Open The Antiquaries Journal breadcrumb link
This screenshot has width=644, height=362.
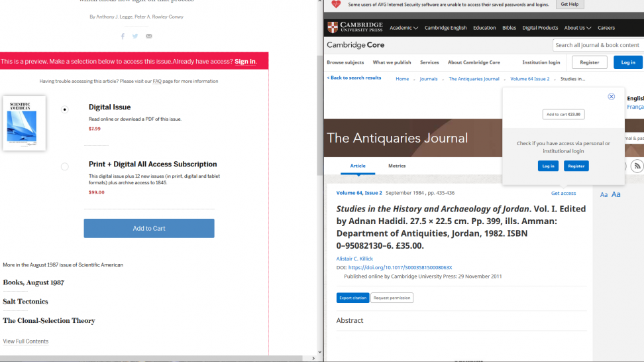[474, 79]
